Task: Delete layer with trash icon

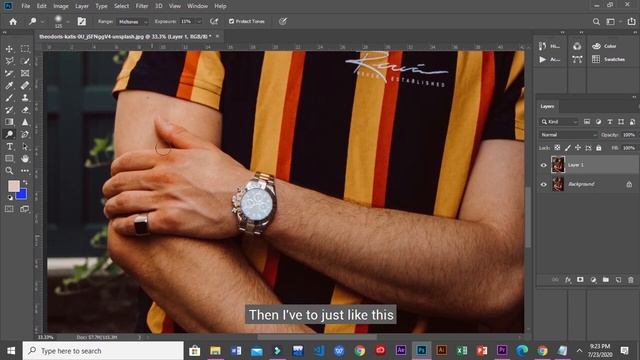Action: [x=631, y=280]
